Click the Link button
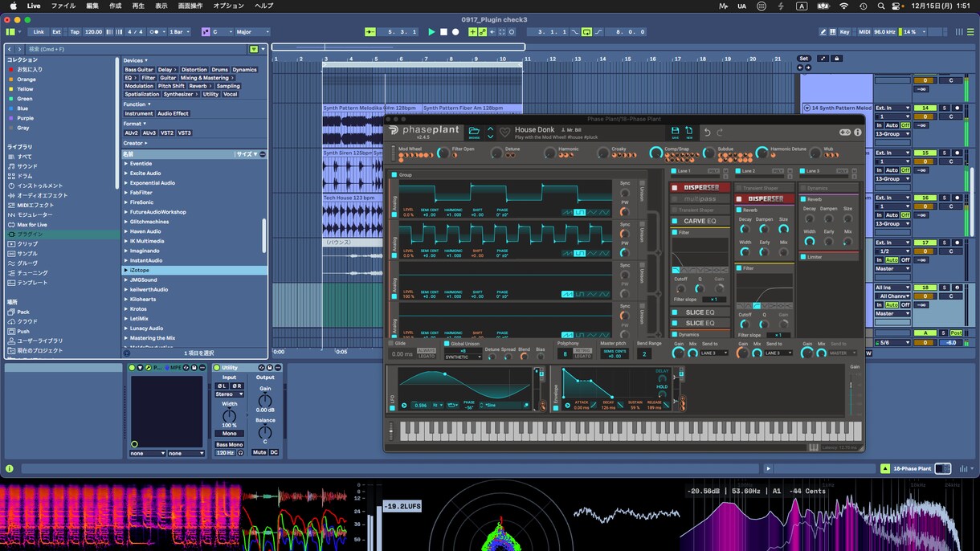Image resolution: width=980 pixels, height=551 pixels. [x=39, y=32]
